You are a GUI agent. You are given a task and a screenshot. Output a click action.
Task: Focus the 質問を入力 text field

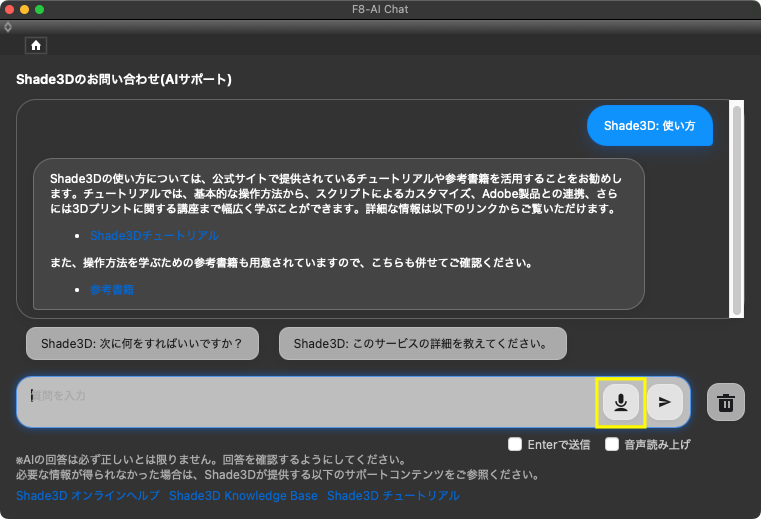300,396
